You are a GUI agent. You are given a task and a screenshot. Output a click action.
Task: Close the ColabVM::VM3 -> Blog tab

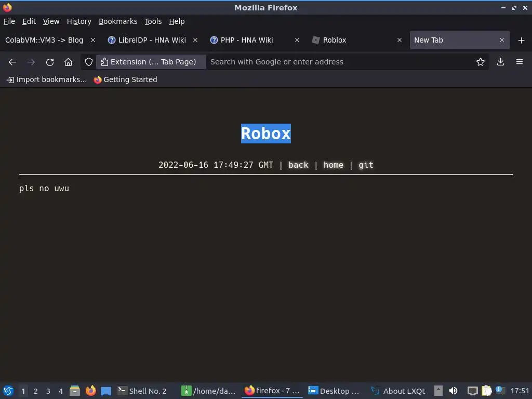coord(93,40)
